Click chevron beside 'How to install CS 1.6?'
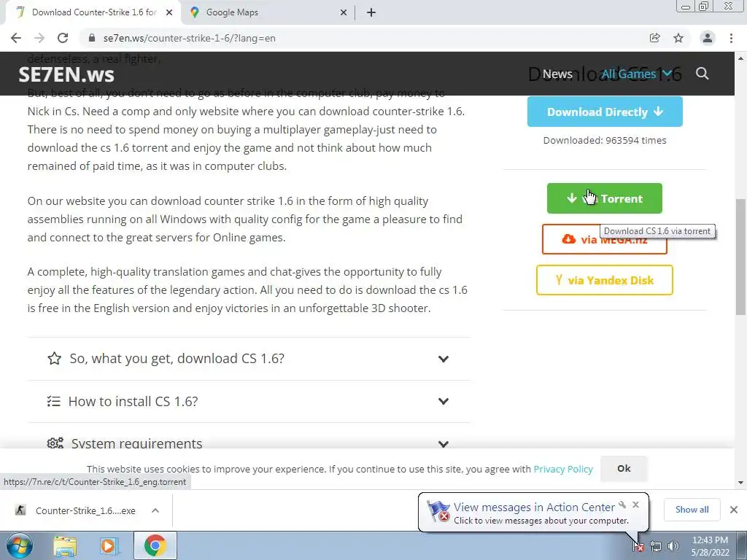The height and width of the screenshot is (560, 747). [x=444, y=402]
